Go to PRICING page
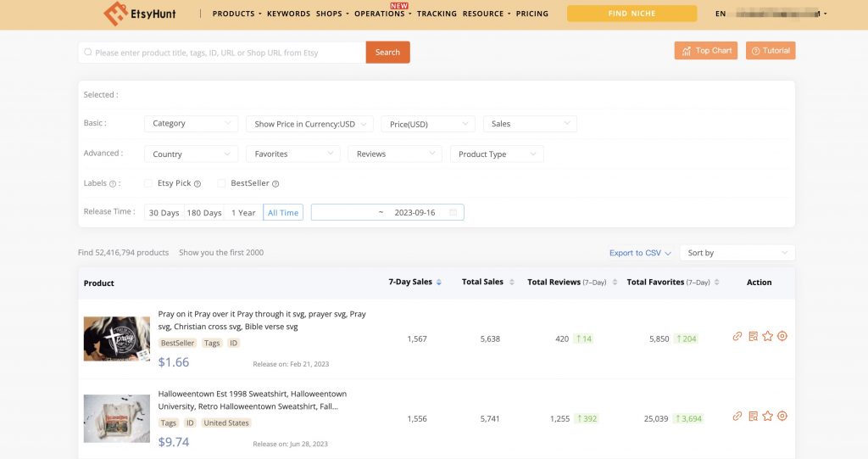Screen dimensions: 868x459 click(532, 14)
